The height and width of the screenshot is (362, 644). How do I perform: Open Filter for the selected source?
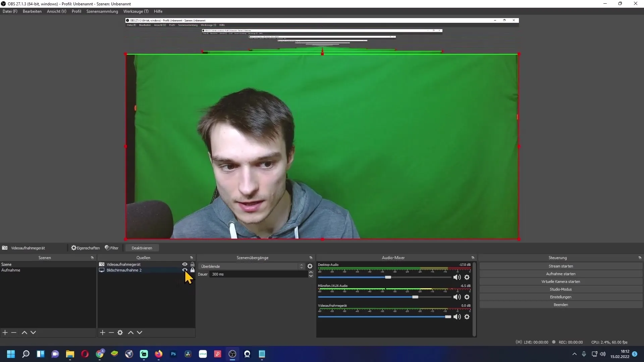pyautogui.click(x=112, y=248)
